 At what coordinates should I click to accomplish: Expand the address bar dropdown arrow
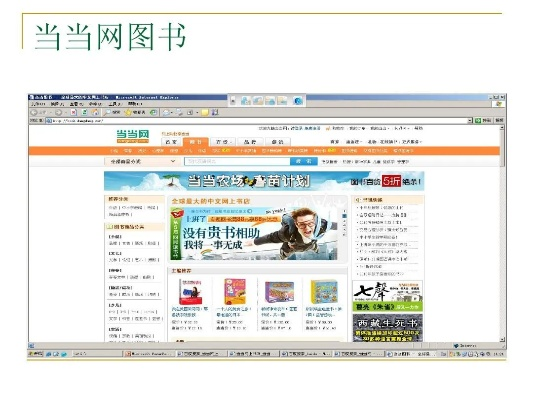(470, 120)
